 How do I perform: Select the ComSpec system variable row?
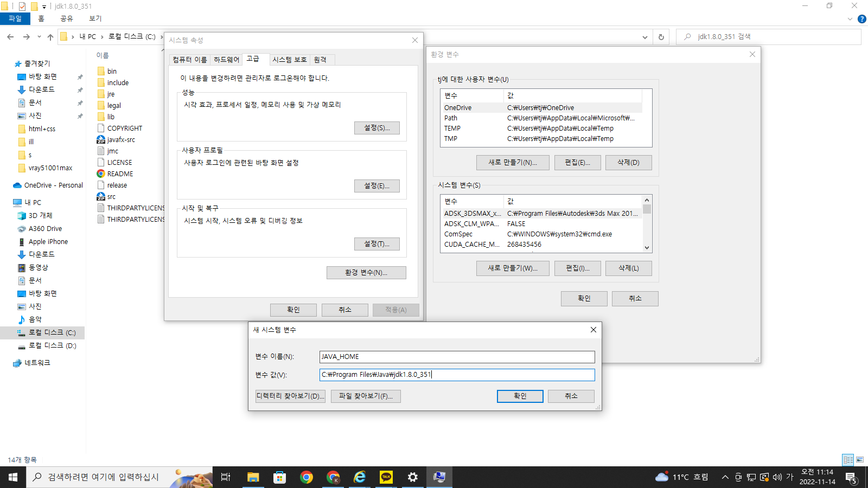[542, 234]
